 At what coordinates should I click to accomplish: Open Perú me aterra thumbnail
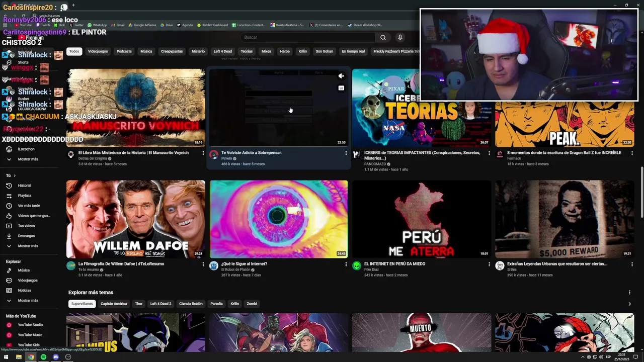coord(422,219)
